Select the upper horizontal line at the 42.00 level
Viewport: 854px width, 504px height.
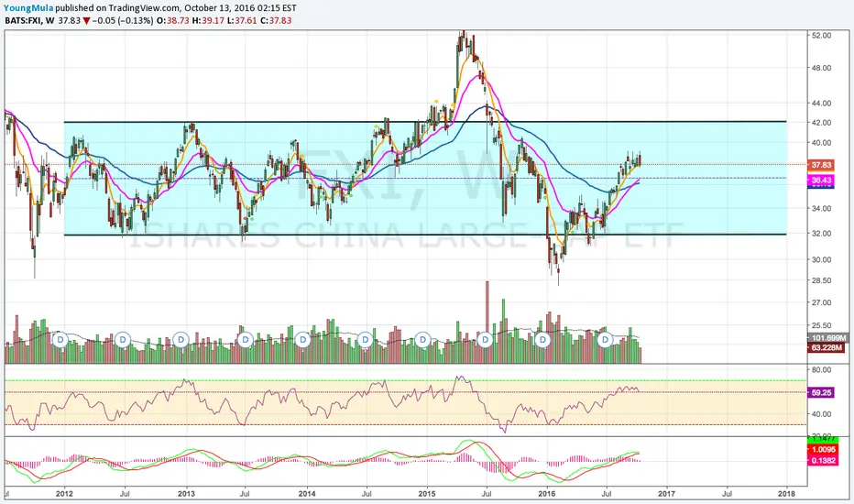425,122
